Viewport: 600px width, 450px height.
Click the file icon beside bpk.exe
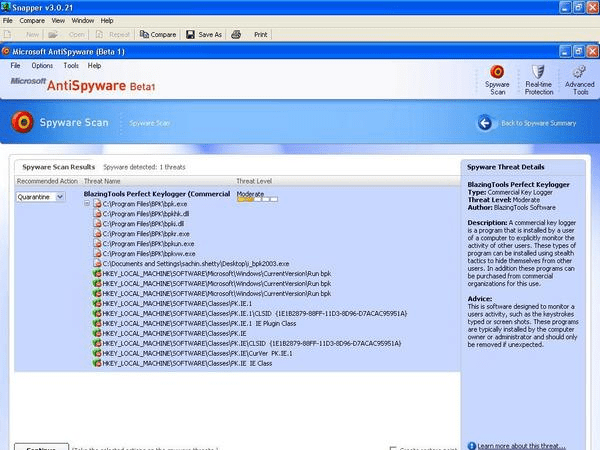pos(97,204)
